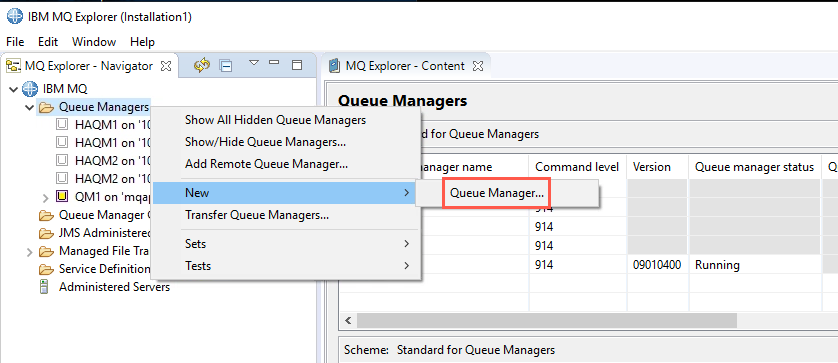Open the Help menu
This screenshot has width=838, height=363.
point(143,42)
